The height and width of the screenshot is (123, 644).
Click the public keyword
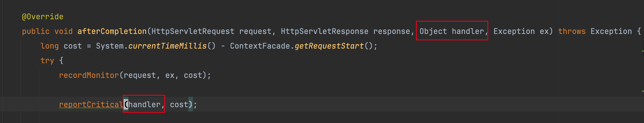(x=36, y=31)
